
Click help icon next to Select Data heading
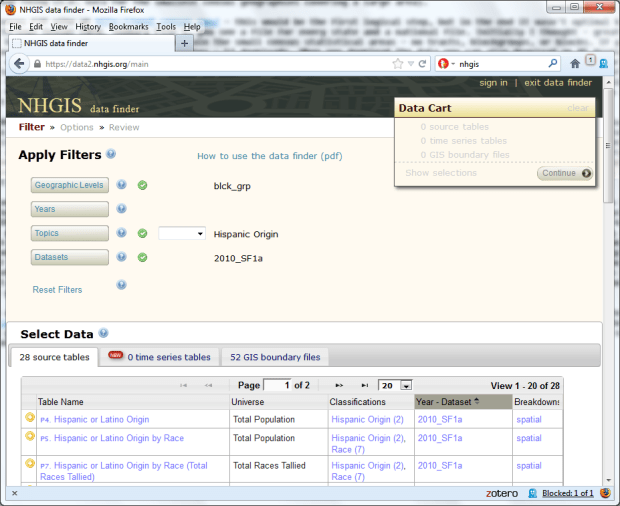tap(104, 334)
